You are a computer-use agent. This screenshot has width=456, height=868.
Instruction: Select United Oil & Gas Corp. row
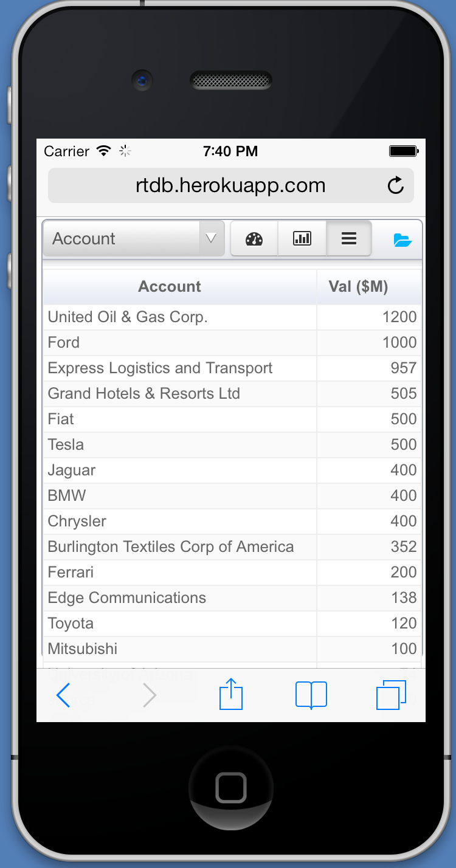(232, 317)
